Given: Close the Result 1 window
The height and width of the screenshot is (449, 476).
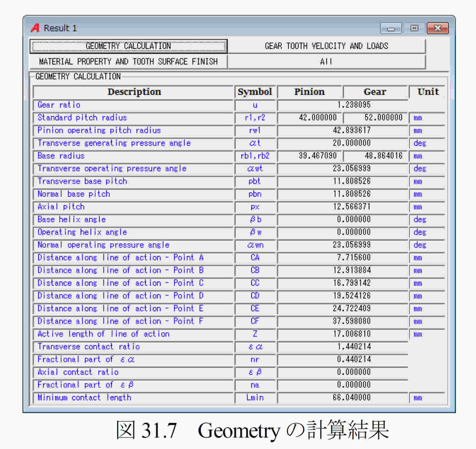Looking at the screenshot, I should [x=437, y=28].
